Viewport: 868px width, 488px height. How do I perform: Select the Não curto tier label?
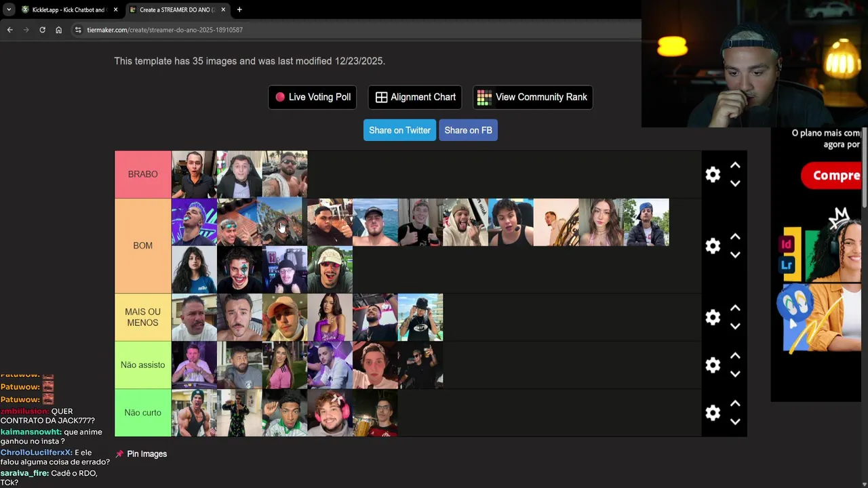[143, 413]
